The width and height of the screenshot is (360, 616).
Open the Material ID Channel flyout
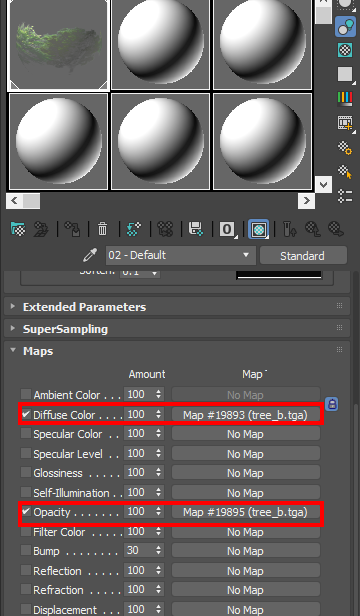tap(228, 229)
